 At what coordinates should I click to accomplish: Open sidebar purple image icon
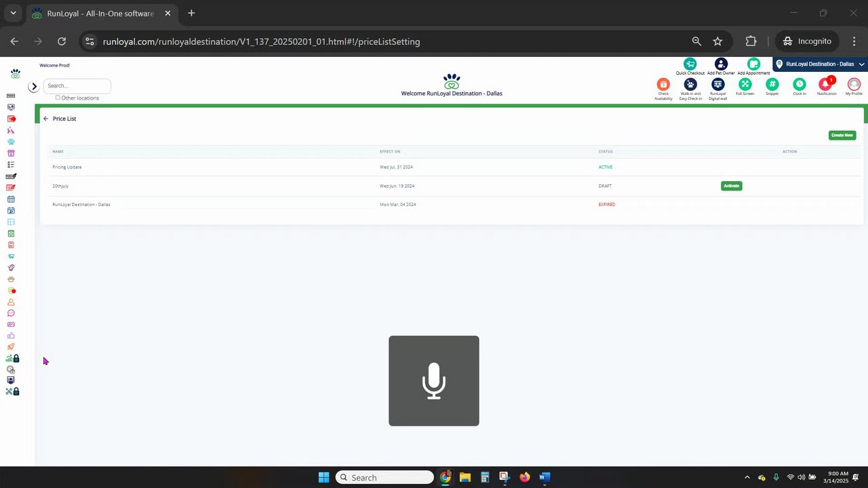[11, 325]
